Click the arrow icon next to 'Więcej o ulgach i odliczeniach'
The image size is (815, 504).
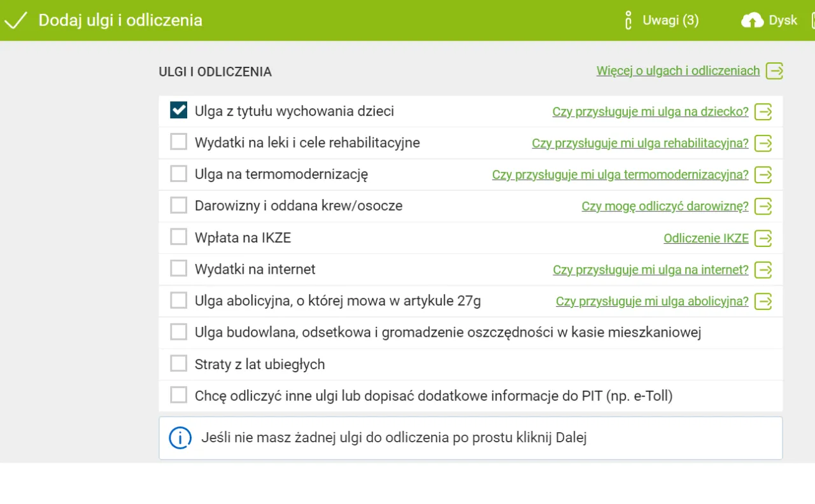click(775, 71)
